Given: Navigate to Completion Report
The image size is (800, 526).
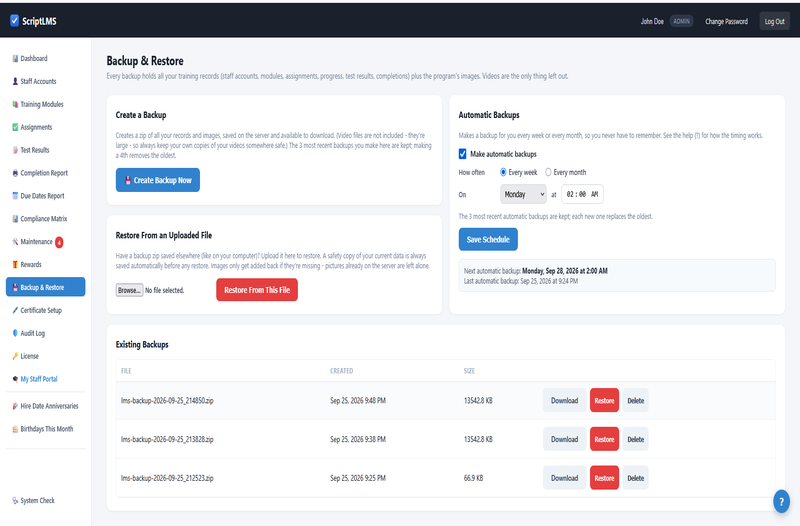Looking at the screenshot, I should (x=45, y=173).
